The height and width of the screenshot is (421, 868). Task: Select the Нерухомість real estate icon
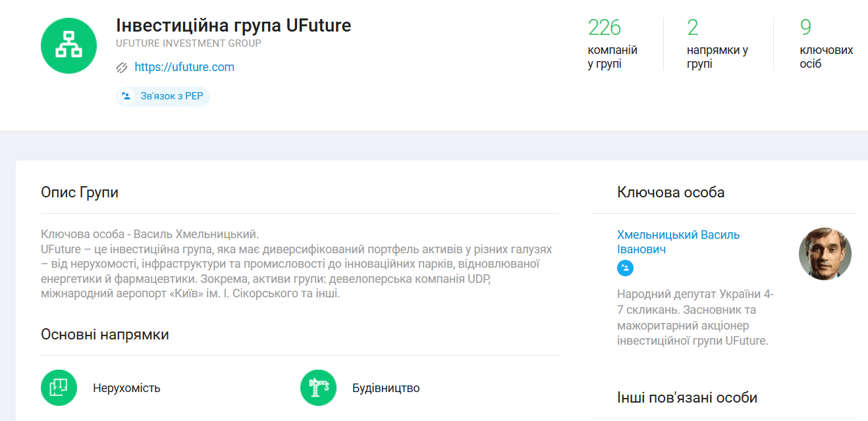(x=59, y=387)
